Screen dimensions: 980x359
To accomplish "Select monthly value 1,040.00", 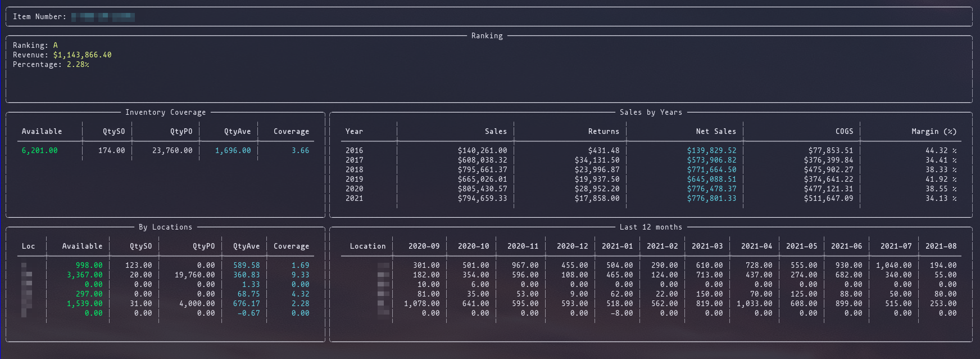I will tap(894, 266).
